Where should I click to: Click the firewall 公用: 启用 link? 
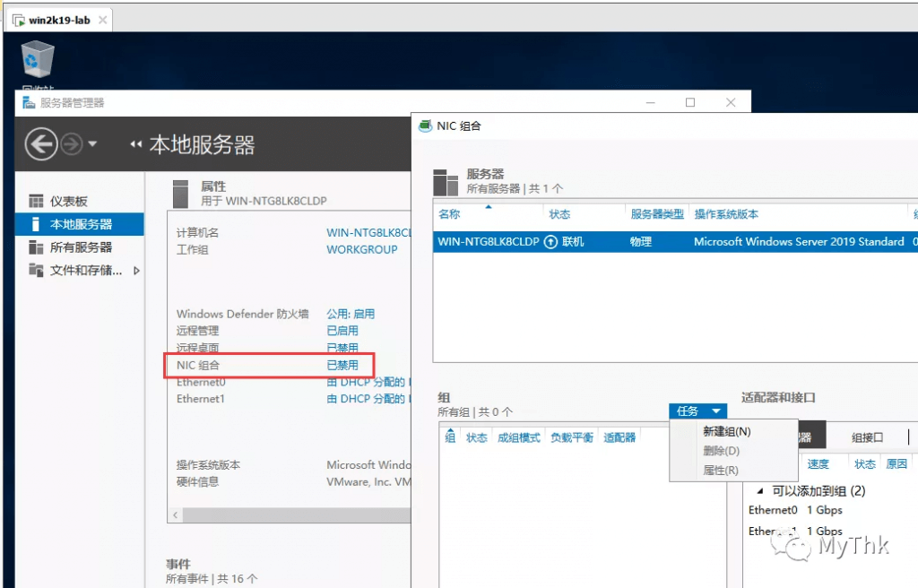(x=351, y=314)
